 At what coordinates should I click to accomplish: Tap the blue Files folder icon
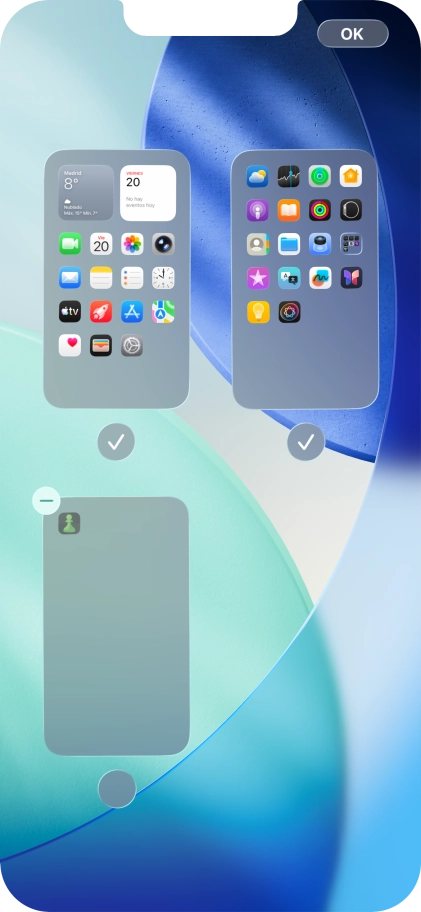coord(288,244)
